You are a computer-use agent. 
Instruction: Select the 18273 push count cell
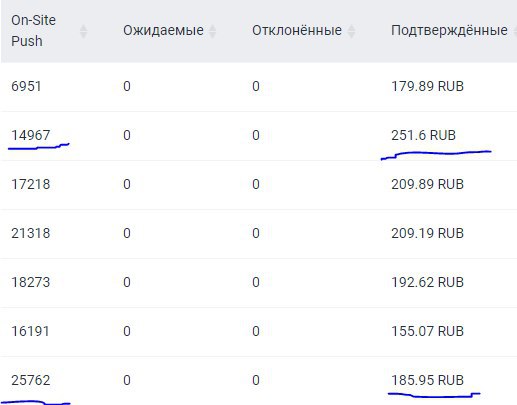pyautogui.click(x=31, y=282)
